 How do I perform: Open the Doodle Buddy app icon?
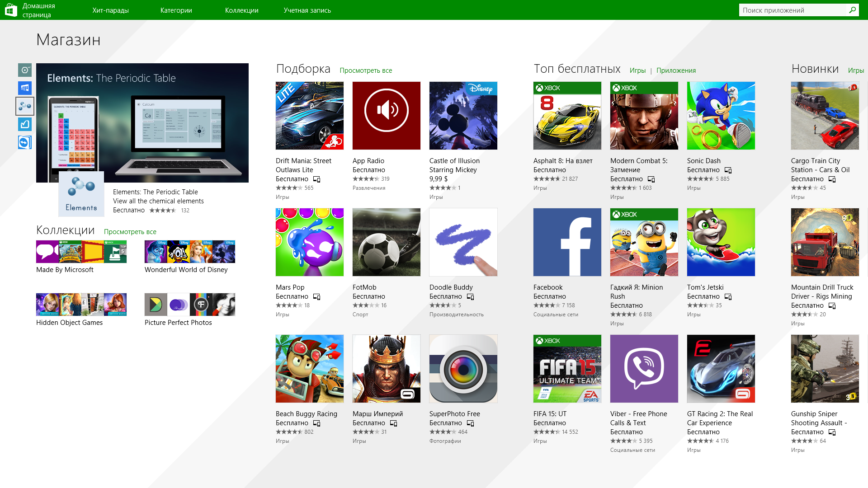tap(463, 242)
